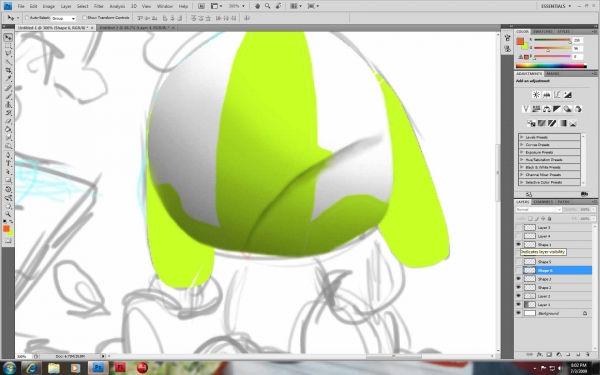This screenshot has width=600, height=375.
Task: Switch to the Untitled-2 document tab
Action: pyautogui.click(x=135, y=28)
